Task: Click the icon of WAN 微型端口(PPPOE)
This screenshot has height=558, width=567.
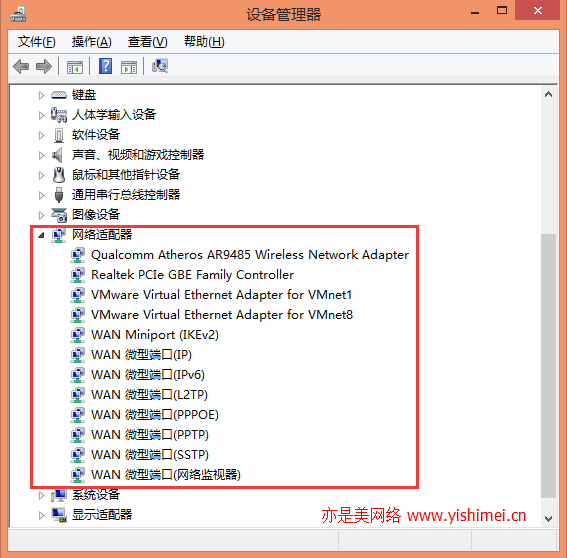Action: (77, 415)
